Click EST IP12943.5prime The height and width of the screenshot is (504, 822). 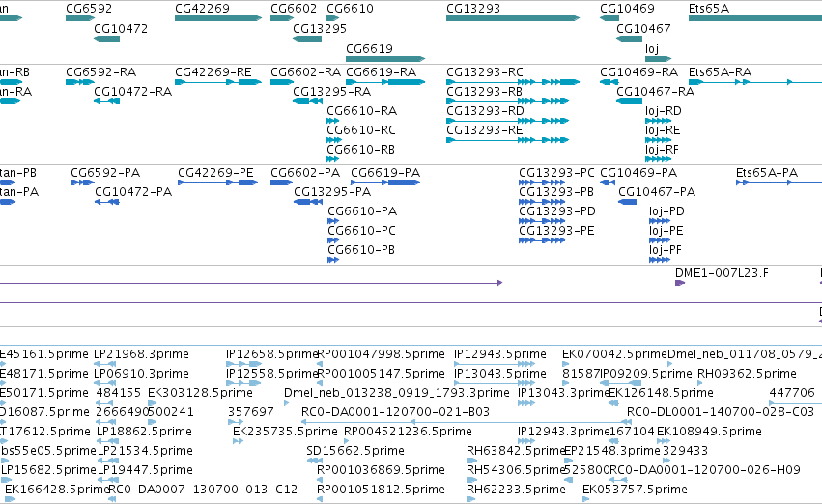tap(499, 354)
